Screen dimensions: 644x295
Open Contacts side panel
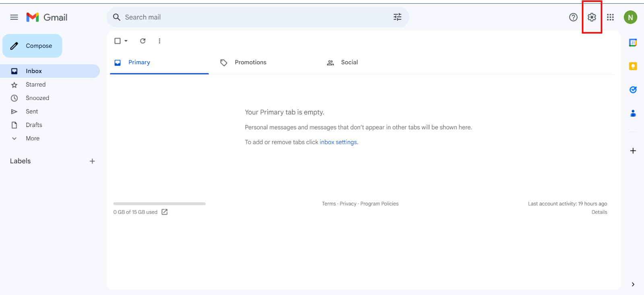(x=633, y=113)
